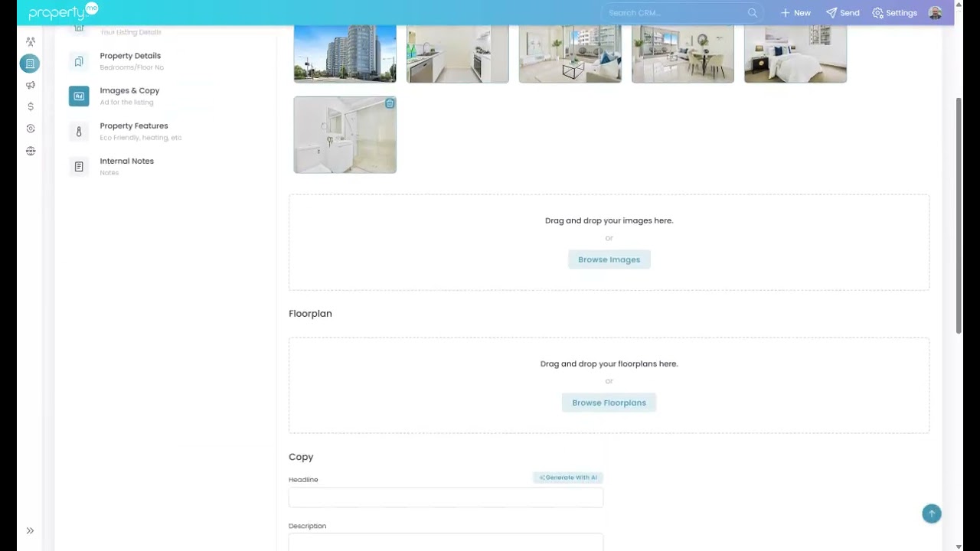Click the circular target icon in sidebar
Image resolution: width=980 pixels, height=551 pixels.
pyautogui.click(x=31, y=129)
